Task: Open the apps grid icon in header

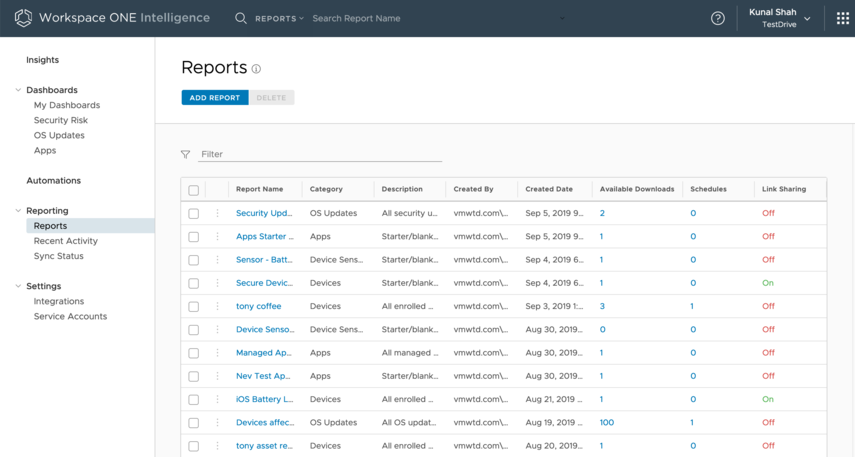Action: pos(842,18)
